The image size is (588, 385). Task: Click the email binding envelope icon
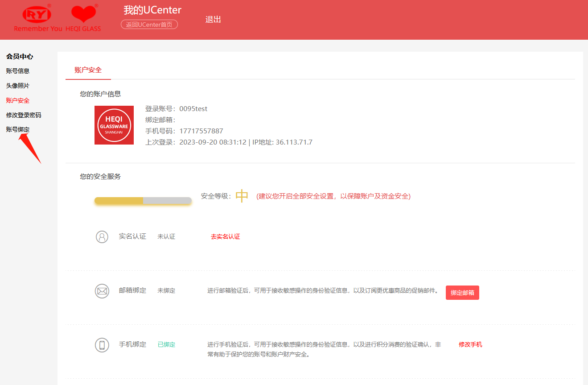pos(102,291)
